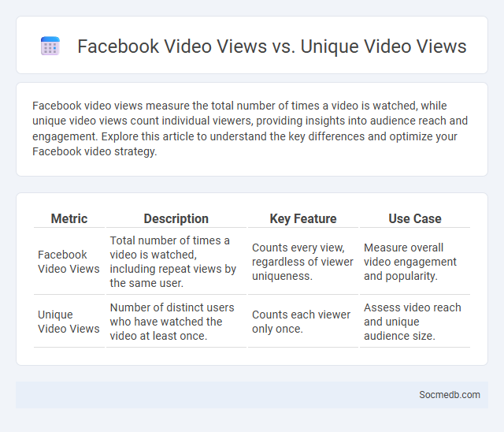Click the cell 'Counts every view, regardless of viewer uniqueness'

(302, 262)
